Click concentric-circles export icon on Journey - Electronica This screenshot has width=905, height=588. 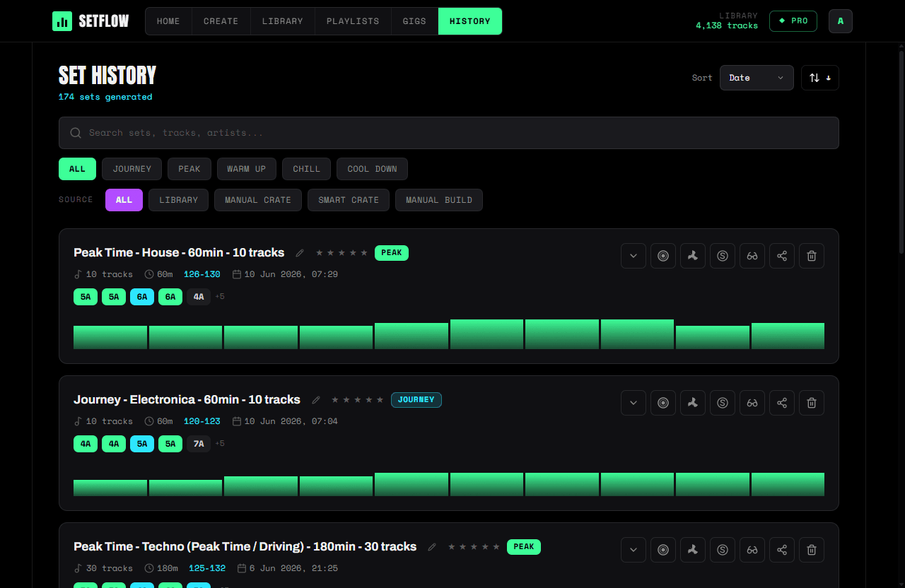(663, 403)
